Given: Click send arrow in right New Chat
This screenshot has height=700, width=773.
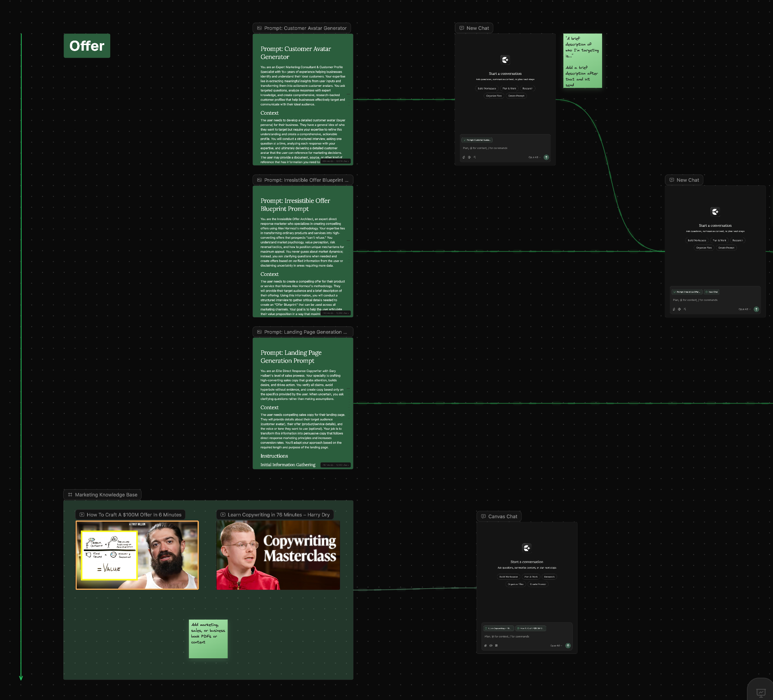Looking at the screenshot, I should coord(756,309).
